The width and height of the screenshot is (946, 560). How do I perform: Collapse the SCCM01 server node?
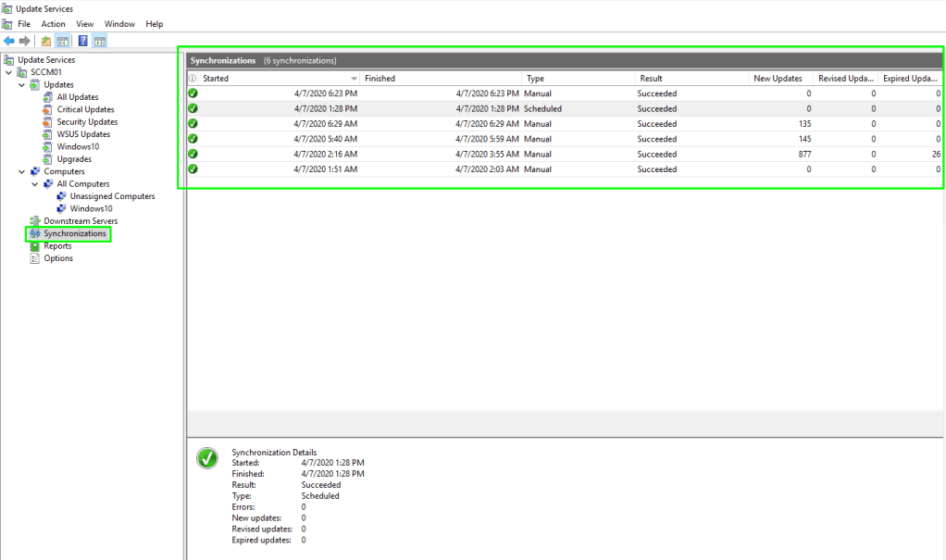click(9, 72)
